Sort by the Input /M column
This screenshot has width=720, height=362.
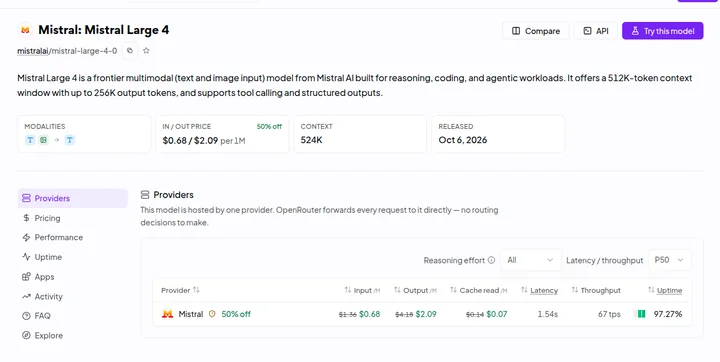tap(362, 290)
